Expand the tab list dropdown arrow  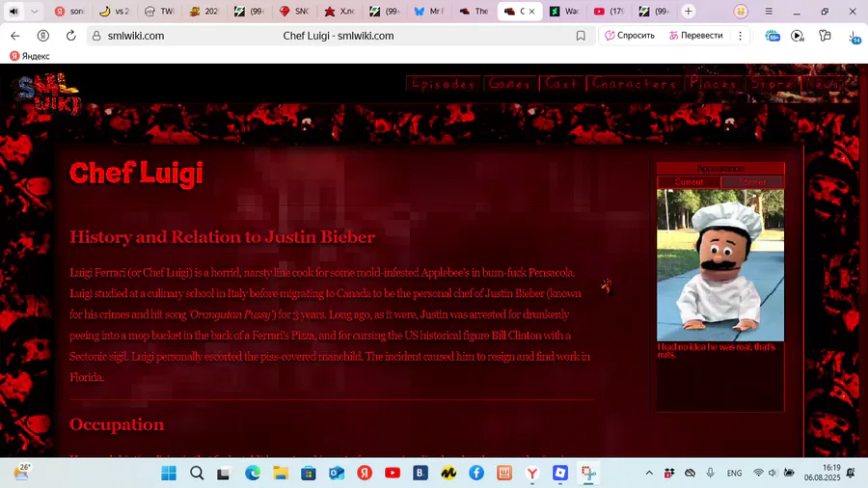(35, 11)
